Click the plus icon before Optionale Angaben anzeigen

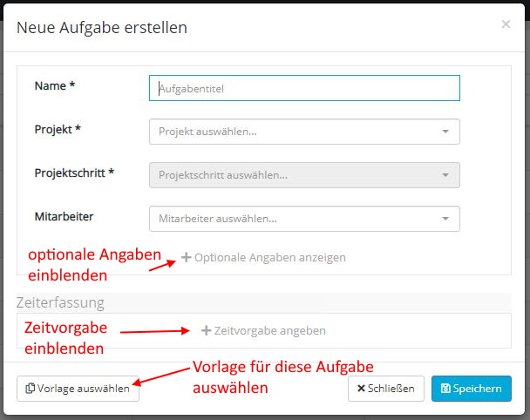coord(186,257)
